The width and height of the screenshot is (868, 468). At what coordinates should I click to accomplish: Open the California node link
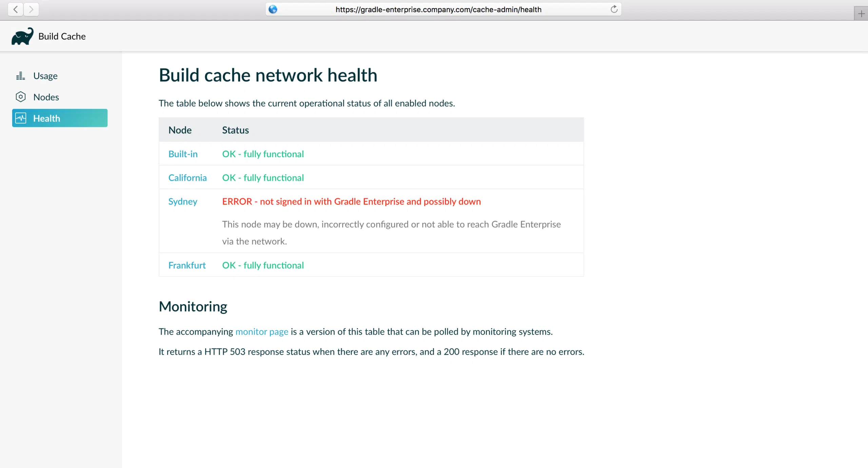(x=188, y=177)
